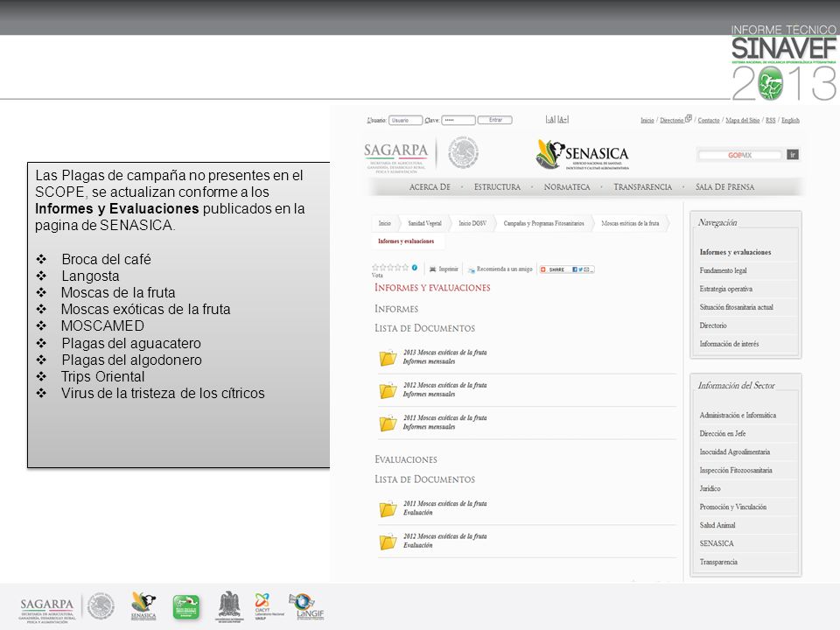This screenshot has width=840, height=630.
Task: Open Salud Animal sector link
Action: coord(717,525)
